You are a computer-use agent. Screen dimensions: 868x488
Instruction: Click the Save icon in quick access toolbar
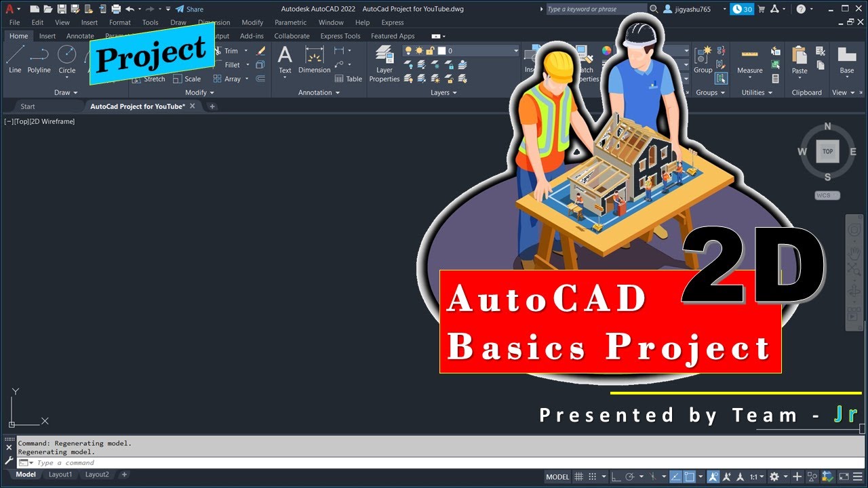(x=62, y=9)
